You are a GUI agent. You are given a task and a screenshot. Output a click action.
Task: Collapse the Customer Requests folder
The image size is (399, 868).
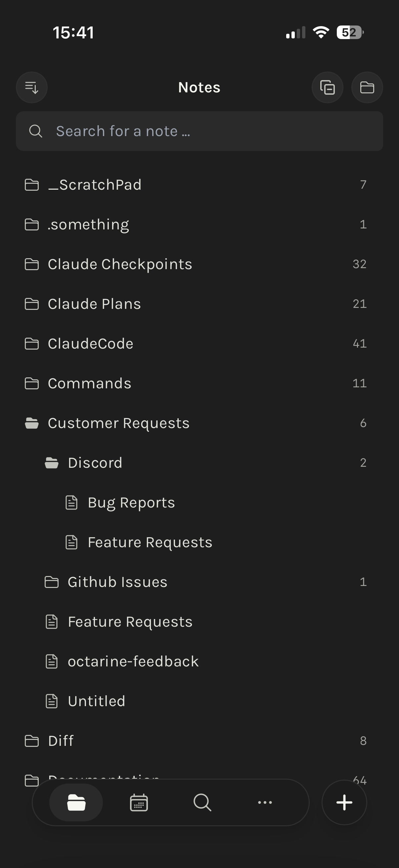pos(118,423)
